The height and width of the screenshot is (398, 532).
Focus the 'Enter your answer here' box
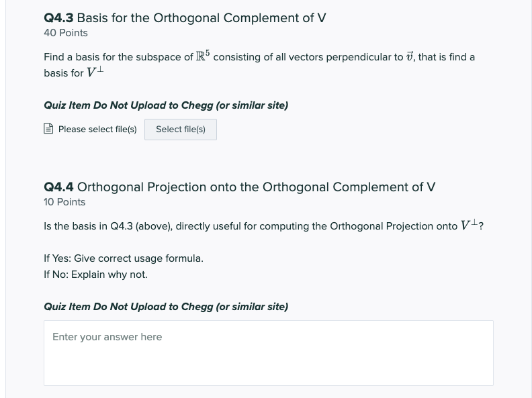click(269, 352)
